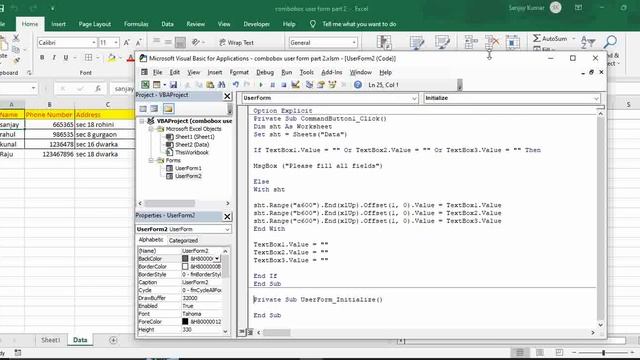This screenshot has width=640, height=360.
Task: Open the Debug menu in VBA editor
Action: (x=265, y=72)
